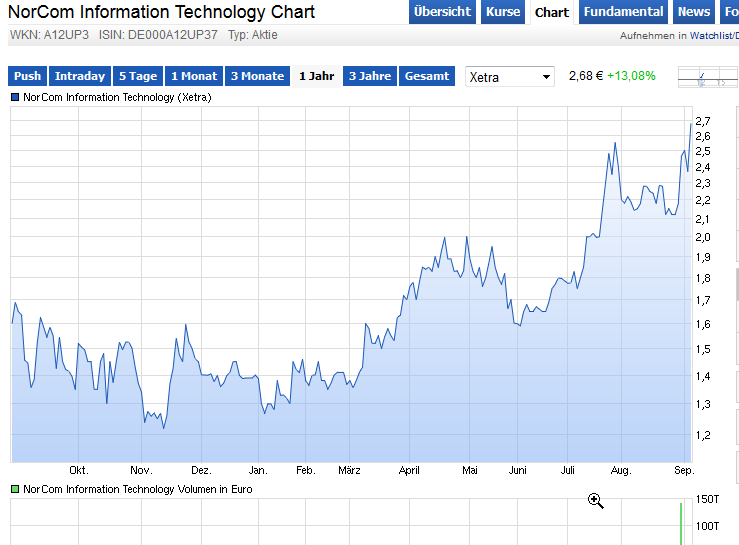Click the 150T volume axis label
The width and height of the screenshot is (739, 545).
click(707, 499)
